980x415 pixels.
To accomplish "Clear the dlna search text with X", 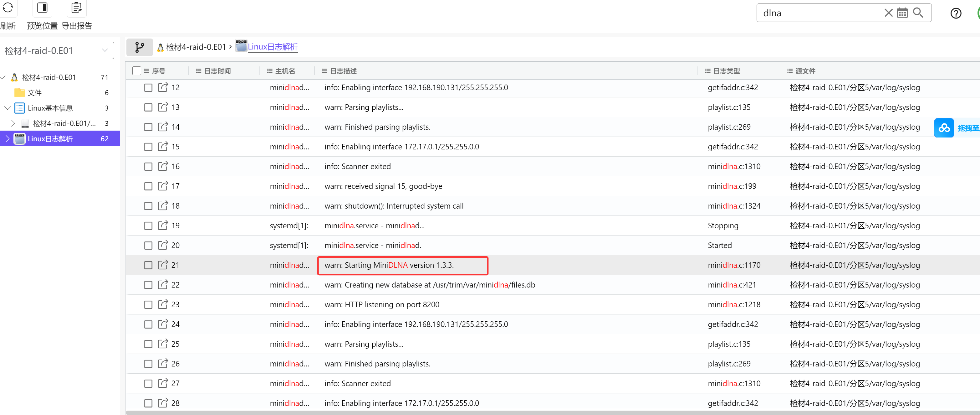I will tap(888, 13).
